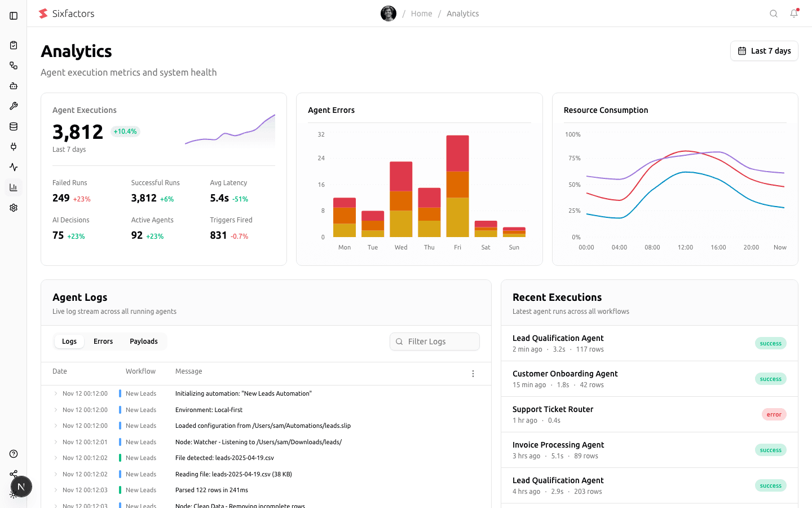Click the plug integrations icon in sidebar
812x508 pixels.
point(14,147)
